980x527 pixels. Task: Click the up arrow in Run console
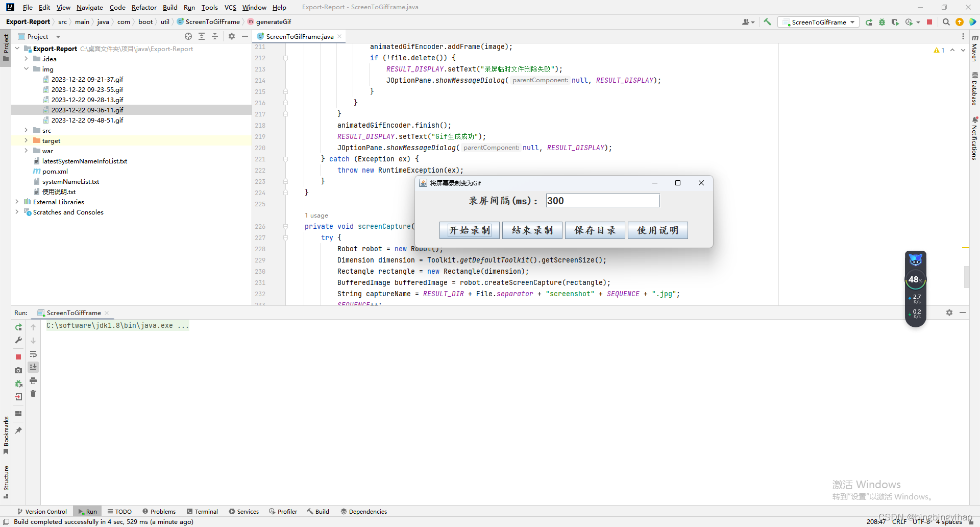(33, 327)
